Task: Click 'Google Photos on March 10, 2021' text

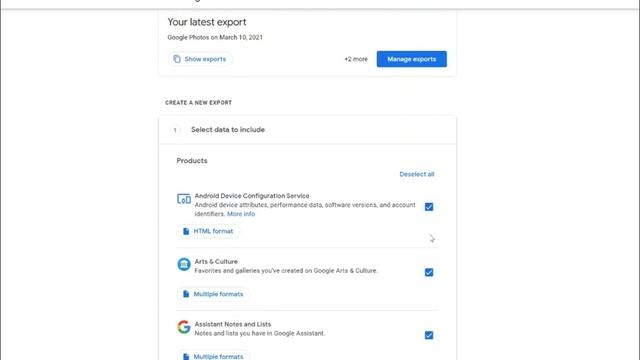Action: (x=215, y=38)
